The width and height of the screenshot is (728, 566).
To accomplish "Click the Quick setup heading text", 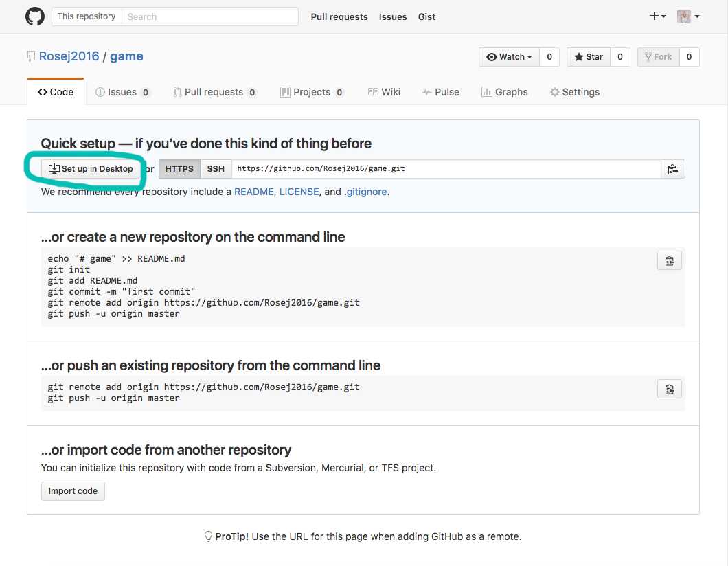I will pyautogui.click(x=206, y=144).
